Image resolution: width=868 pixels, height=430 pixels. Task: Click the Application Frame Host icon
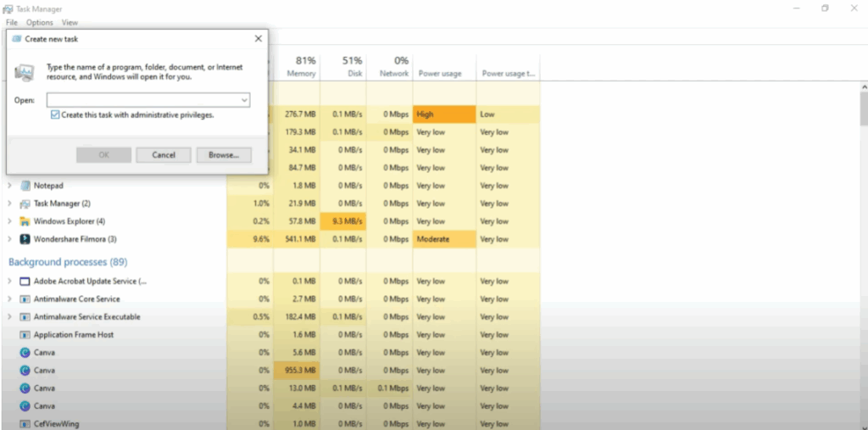[25, 335]
